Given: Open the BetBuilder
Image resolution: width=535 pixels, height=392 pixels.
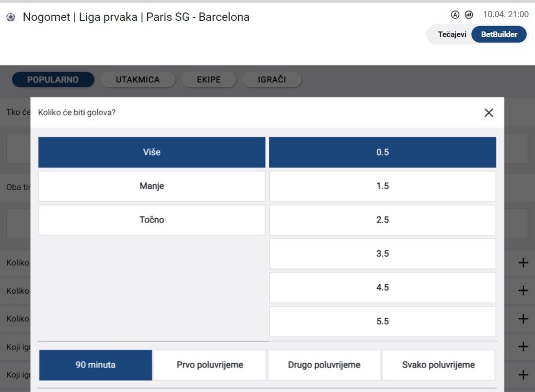Looking at the screenshot, I should point(499,34).
